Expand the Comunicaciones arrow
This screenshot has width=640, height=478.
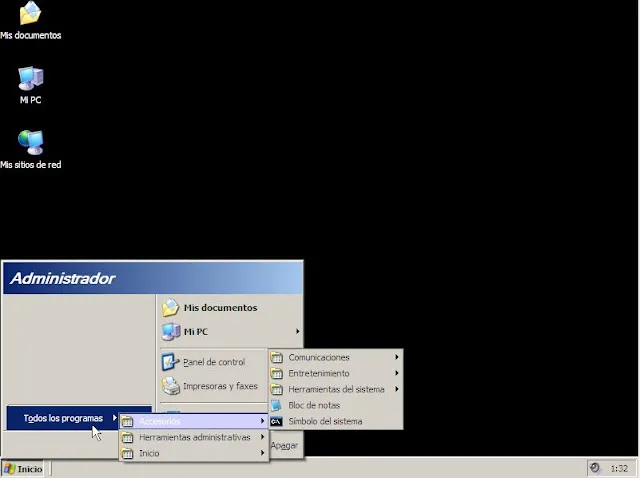tap(397, 357)
